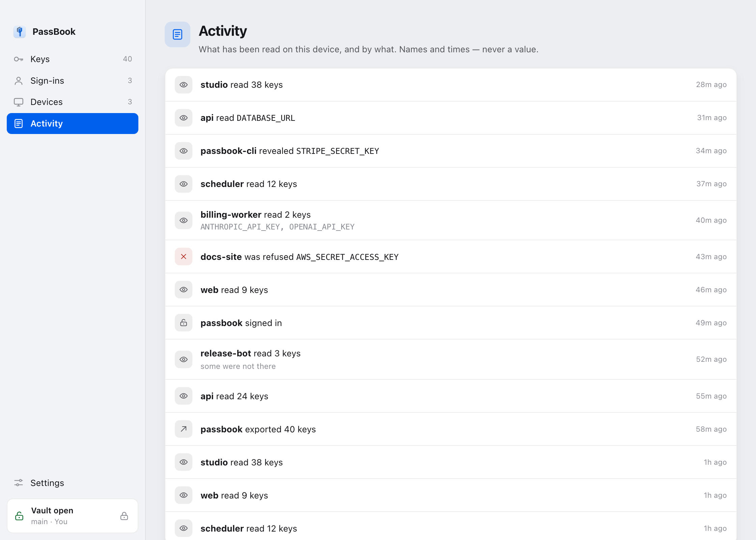Click the Activity page header icon
This screenshot has width=756, height=540.
coord(178,34)
